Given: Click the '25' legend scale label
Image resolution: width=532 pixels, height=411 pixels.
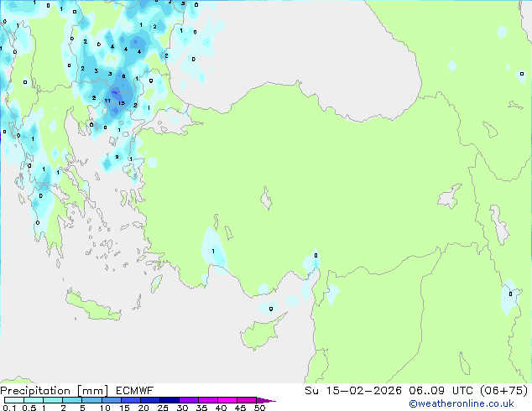Looking at the screenshot, I should 163,408.
